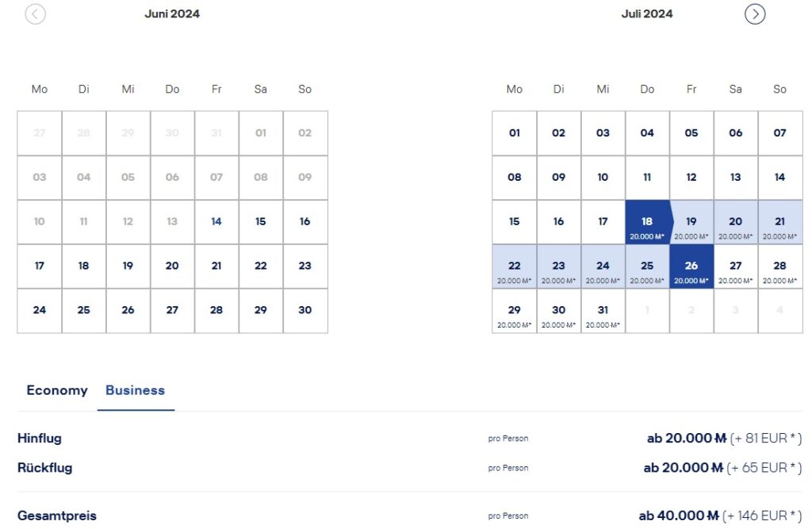Select July 14 in the calendar

[780, 178]
